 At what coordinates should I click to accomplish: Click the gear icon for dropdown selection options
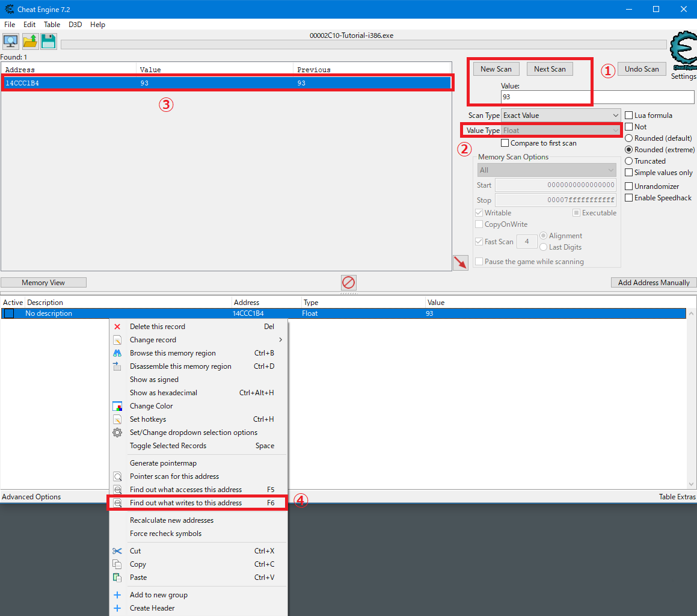point(117,433)
